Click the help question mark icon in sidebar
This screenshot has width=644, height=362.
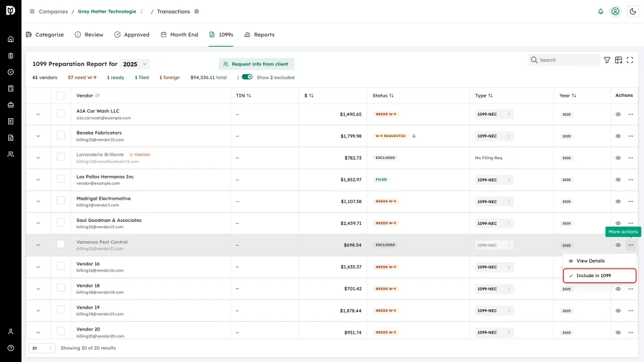[x=11, y=348]
